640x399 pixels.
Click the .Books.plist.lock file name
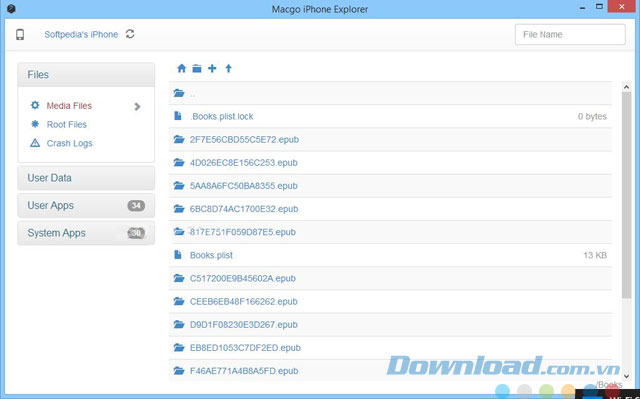pyautogui.click(x=222, y=116)
